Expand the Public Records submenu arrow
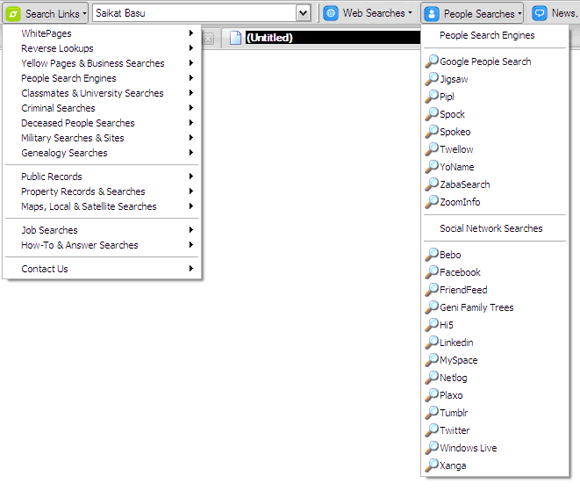Screen dimensions: 580x498 191,176
